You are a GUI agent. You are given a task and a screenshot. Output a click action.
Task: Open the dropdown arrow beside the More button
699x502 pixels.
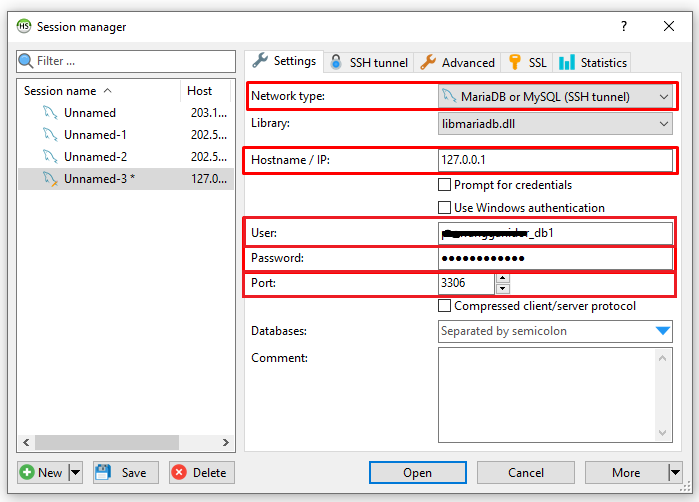point(675,473)
